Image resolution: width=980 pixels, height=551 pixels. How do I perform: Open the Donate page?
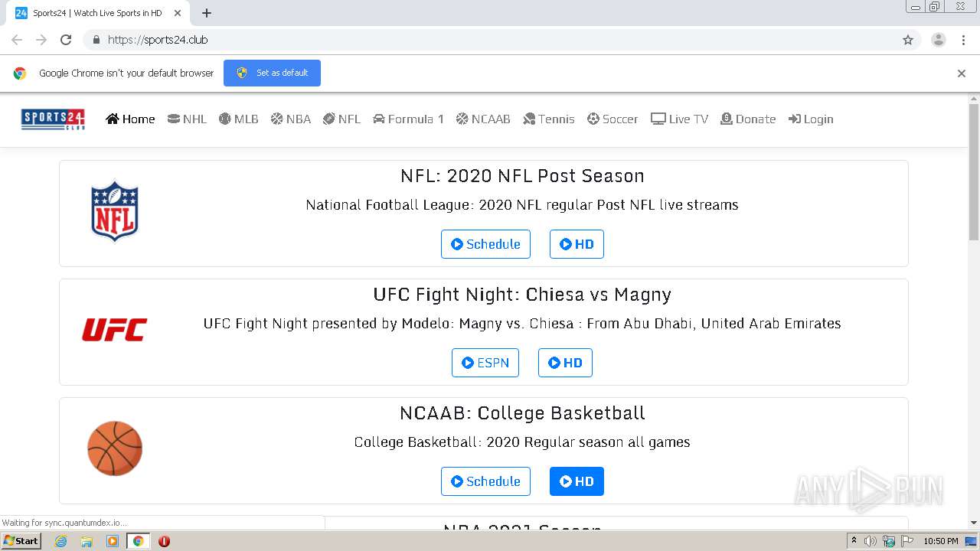click(x=748, y=119)
